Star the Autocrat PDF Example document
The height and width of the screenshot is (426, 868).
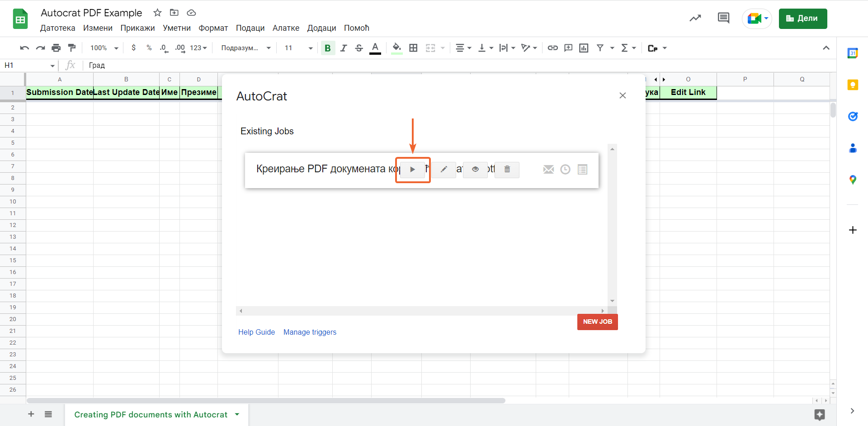point(157,13)
